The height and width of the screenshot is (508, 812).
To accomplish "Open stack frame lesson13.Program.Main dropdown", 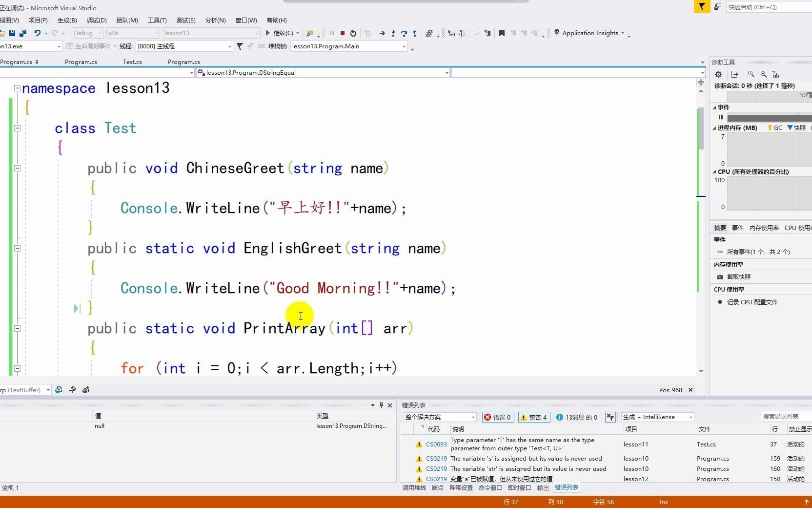I will tap(349, 46).
